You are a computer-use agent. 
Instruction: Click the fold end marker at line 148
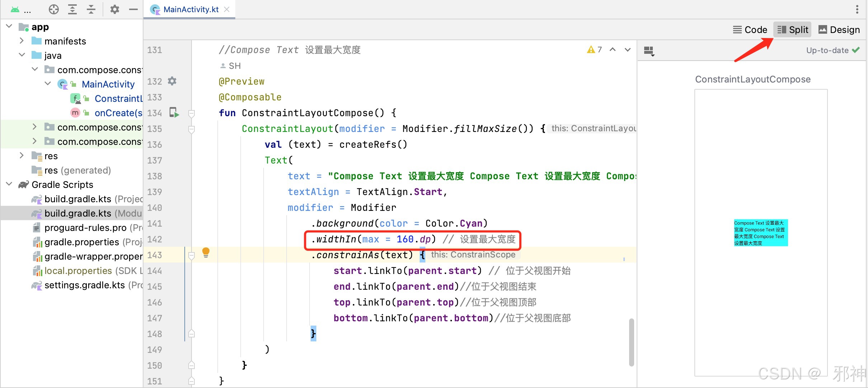tap(192, 334)
